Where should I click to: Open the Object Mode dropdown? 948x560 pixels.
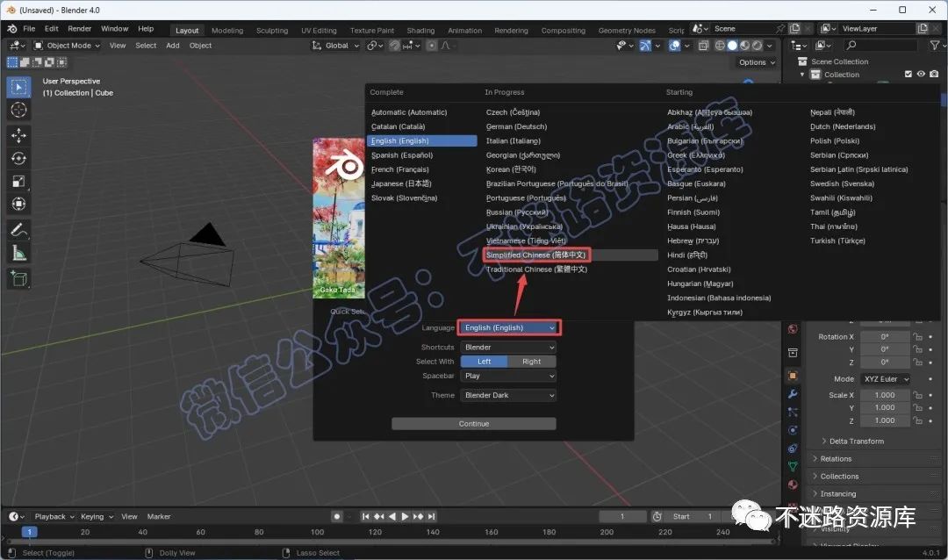tap(68, 46)
